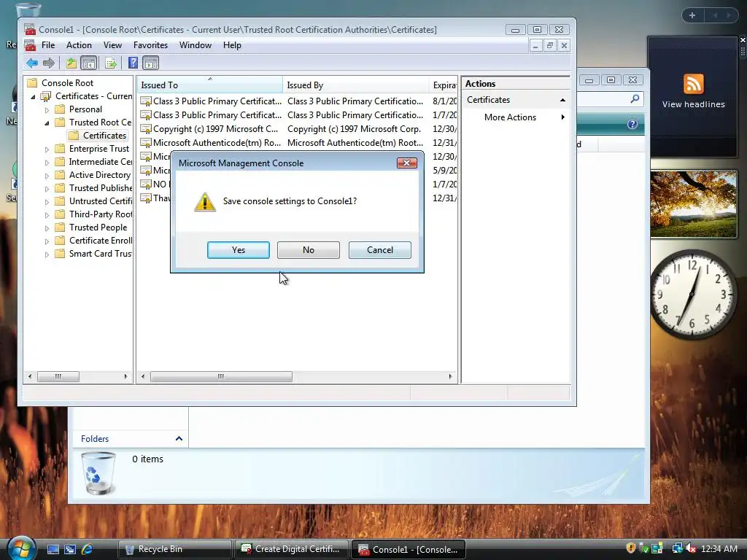The height and width of the screenshot is (560, 747).
Task: Expand the Smart Card Trusted node
Action: [47, 254]
